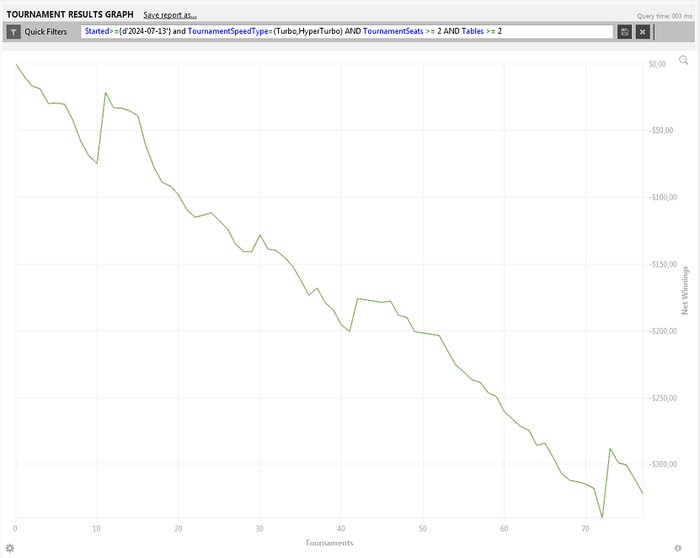Click the info icon at bottom right
The height and width of the screenshot is (558, 700).
[x=678, y=548]
